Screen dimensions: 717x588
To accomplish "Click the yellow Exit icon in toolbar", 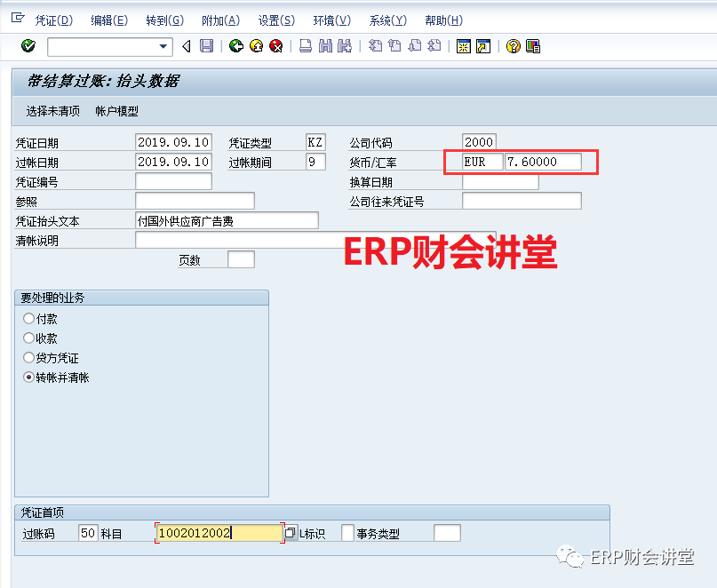I will point(256,46).
